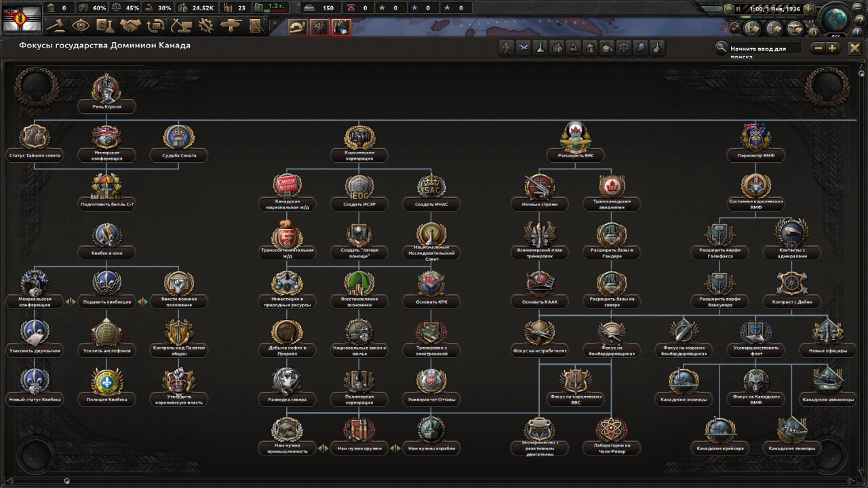
Task: Increase game speed with plus by date
Action: tap(808, 8)
